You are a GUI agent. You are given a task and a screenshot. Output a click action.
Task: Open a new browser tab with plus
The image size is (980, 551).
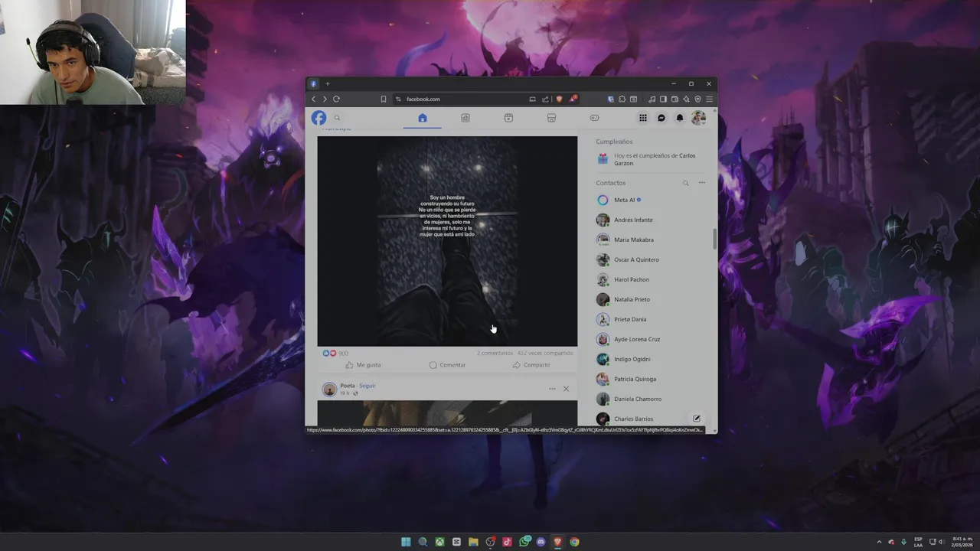327,83
